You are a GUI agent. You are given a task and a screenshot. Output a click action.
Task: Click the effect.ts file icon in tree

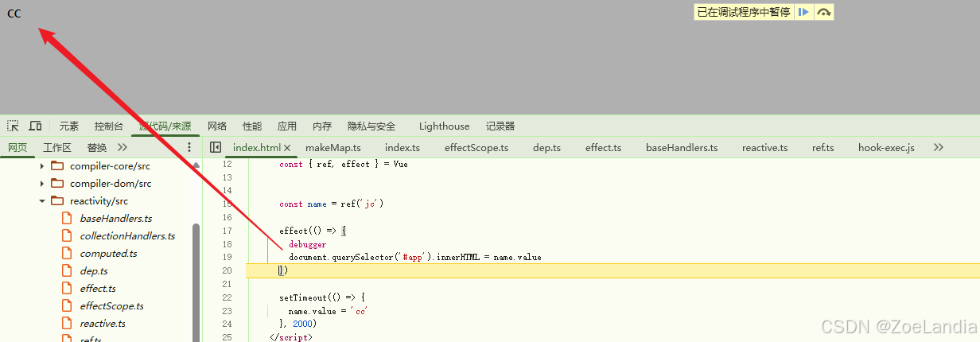67,289
